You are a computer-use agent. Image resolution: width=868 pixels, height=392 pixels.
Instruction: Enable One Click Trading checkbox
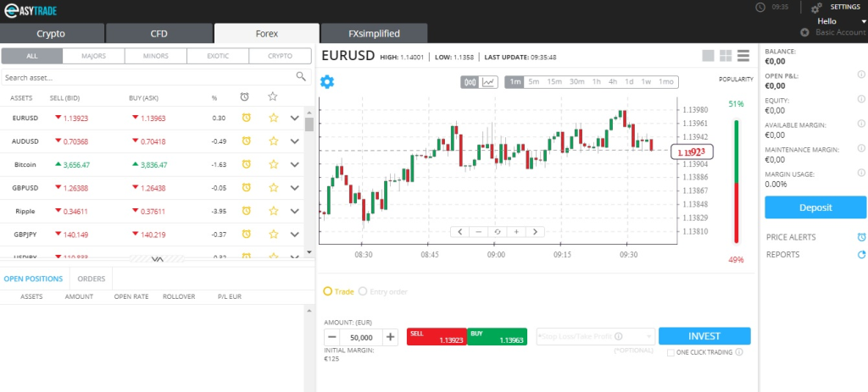[671, 352]
